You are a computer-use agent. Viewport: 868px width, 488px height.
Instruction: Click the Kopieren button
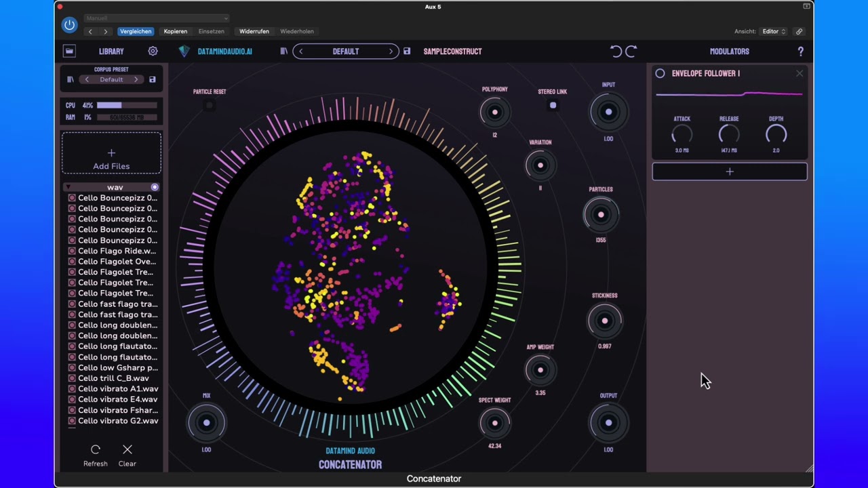click(x=176, y=31)
